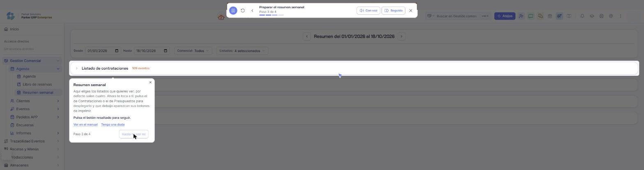The image size is (644, 170).
Task: Open the vertical three-dot more menu
Action: [x=621, y=16]
